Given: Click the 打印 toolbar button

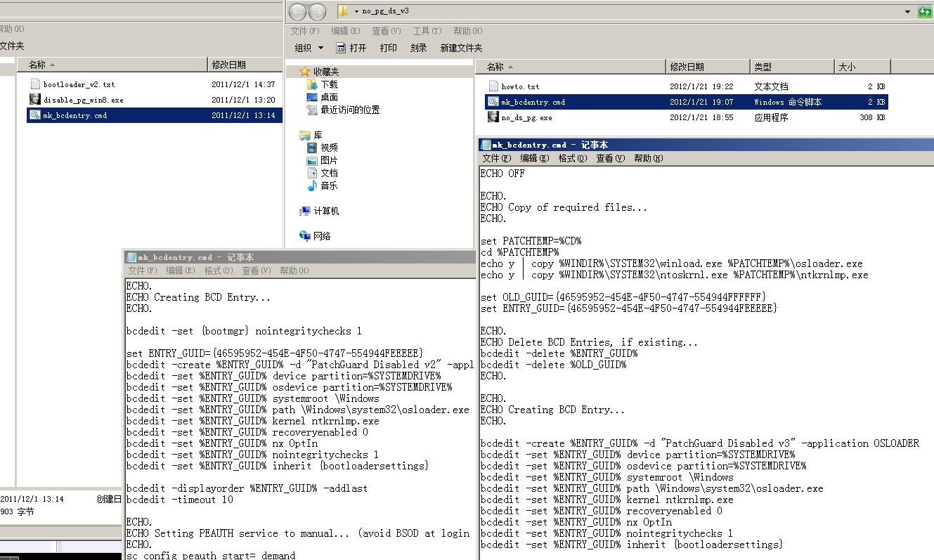Looking at the screenshot, I should click(389, 48).
